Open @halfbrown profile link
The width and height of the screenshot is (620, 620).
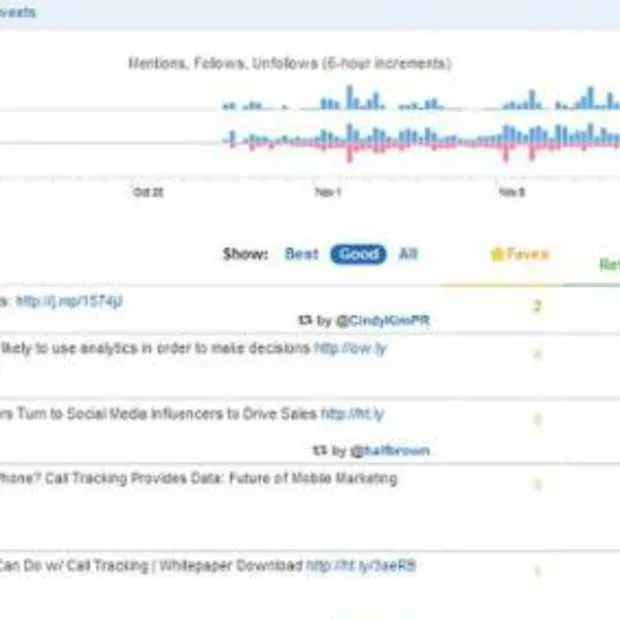[x=390, y=451]
